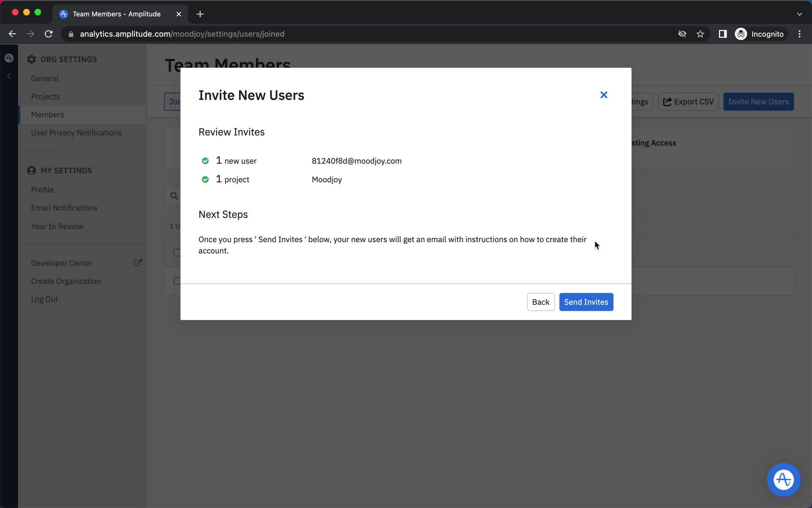Click the Export CSV icon button

pos(666,102)
